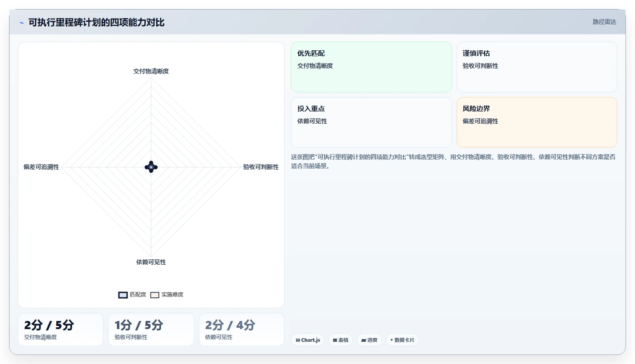Screen dimensions: 635x364
Task: Click the Chart.js tag chip
Action: (308, 340)
